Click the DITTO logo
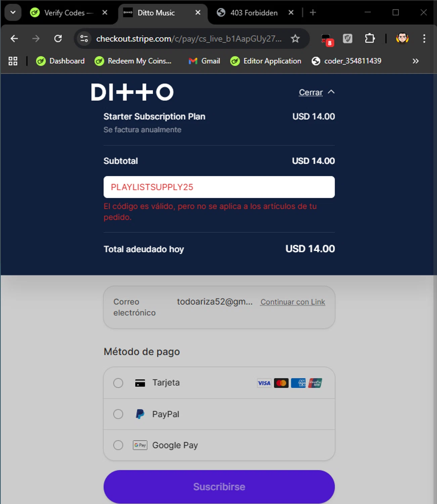This screenshot has width=437, height=504. pyautogui.click(x=132, y=92)
